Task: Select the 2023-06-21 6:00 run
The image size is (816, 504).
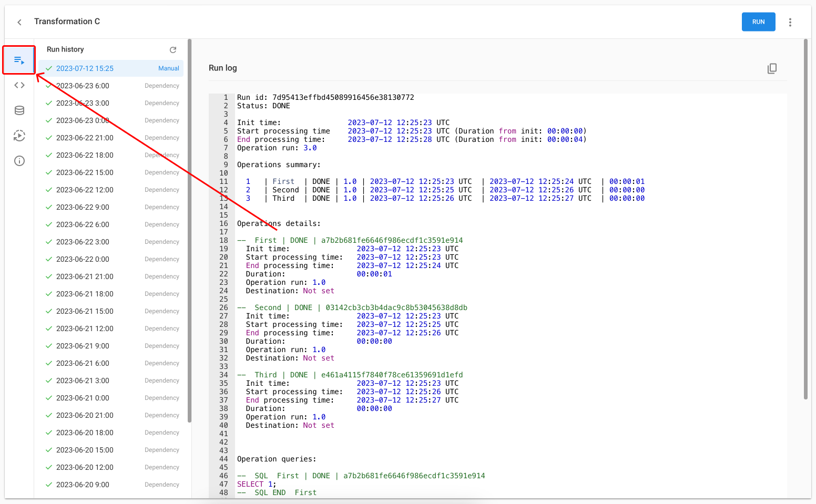Action: [x=111, y=363]
